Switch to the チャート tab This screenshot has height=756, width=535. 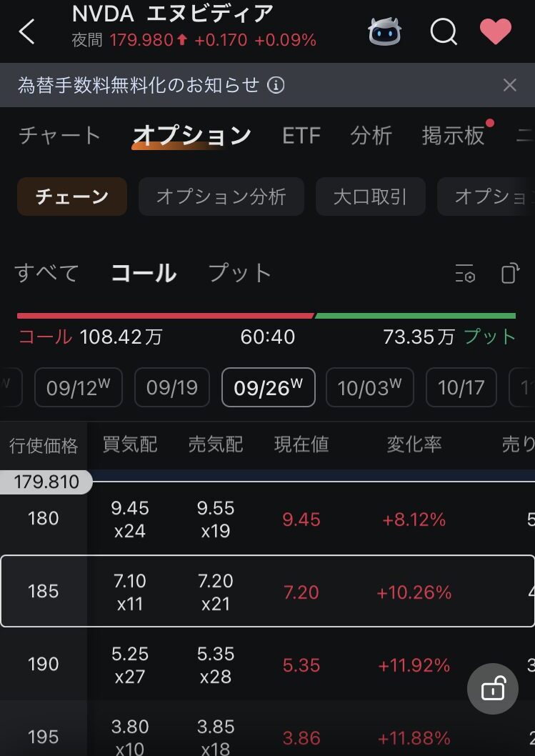coord(60,136)
